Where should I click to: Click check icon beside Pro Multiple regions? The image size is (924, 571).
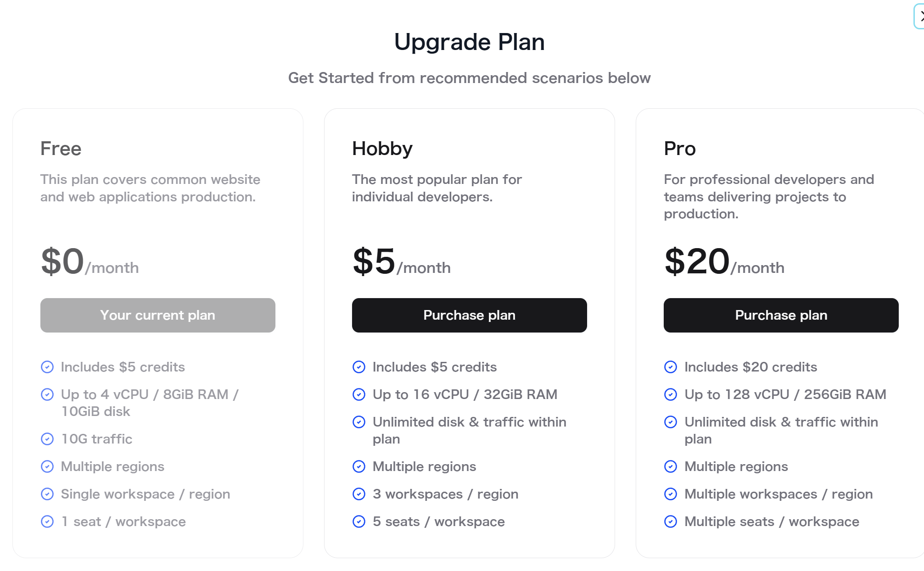(671, 466)
